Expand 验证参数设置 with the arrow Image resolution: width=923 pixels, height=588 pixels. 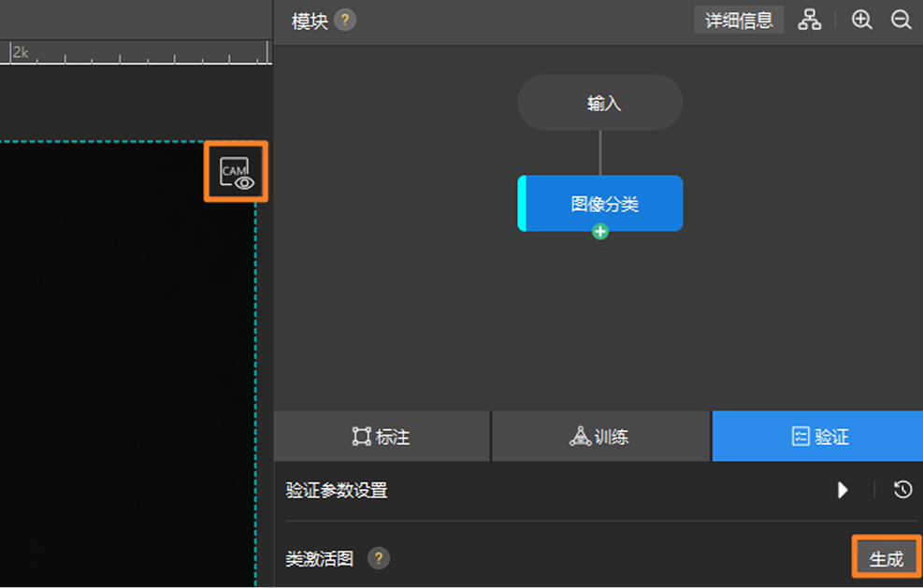[x=843, y=490]
